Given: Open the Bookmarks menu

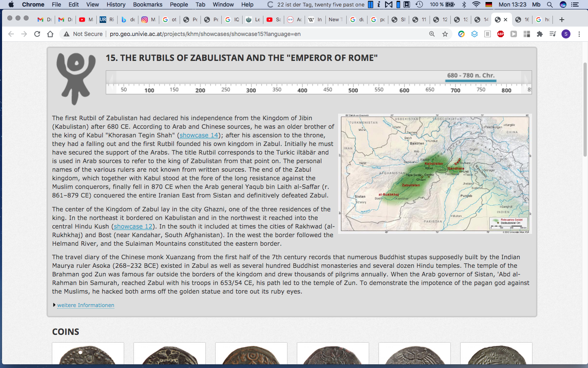Looking at the screenshot, I should [148, 4].
